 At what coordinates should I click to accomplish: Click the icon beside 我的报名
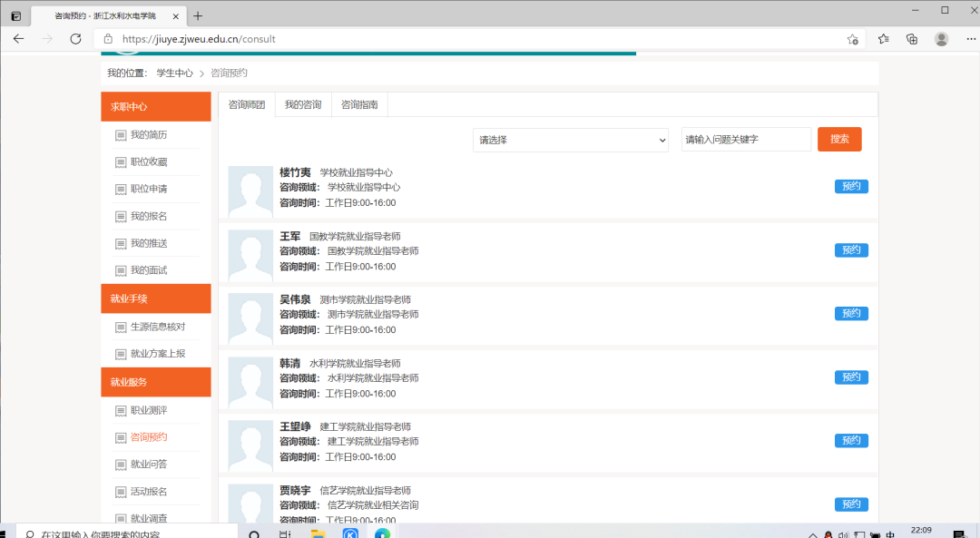121,217
